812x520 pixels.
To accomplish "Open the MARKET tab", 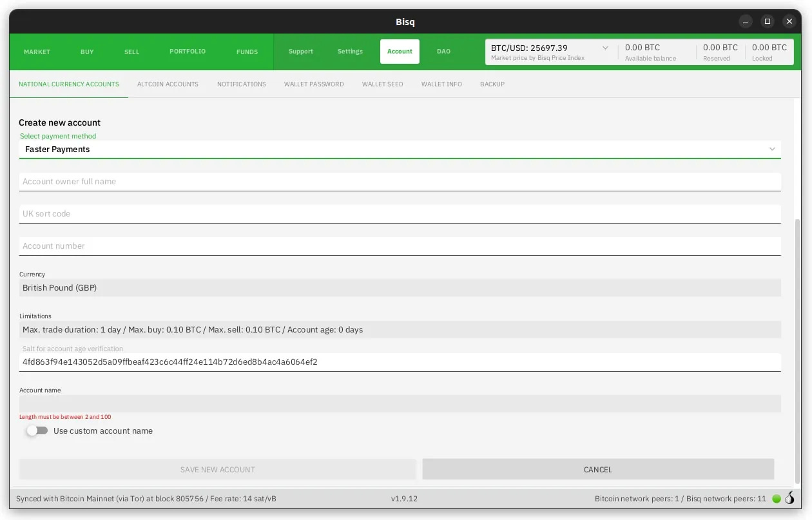I will [x=37, y=52].
